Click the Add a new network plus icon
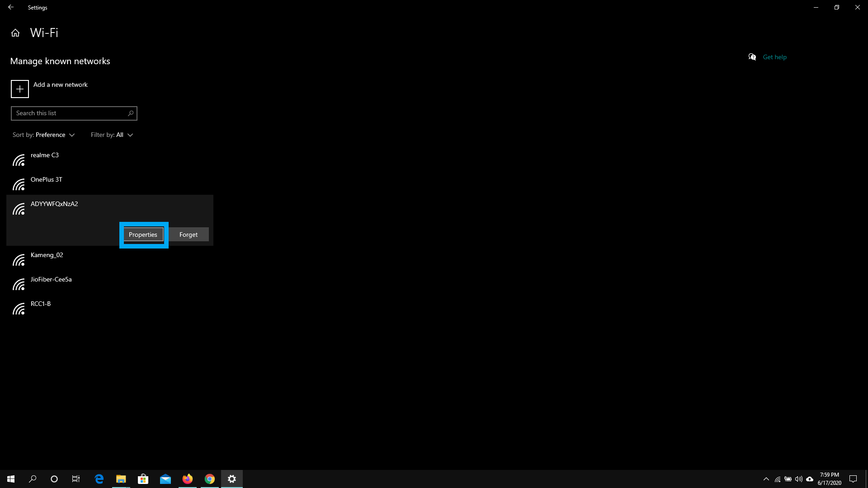This screenshot has width=868, height=488. 19,89
